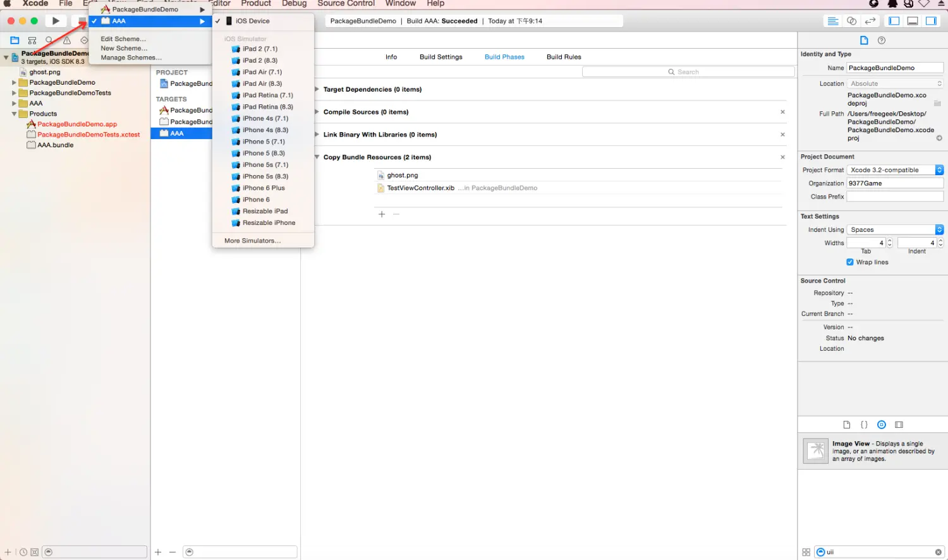Viewport: 948px width, 560px height.
Task: Filter recent files clock icon
Action: (x=23, y=552)
